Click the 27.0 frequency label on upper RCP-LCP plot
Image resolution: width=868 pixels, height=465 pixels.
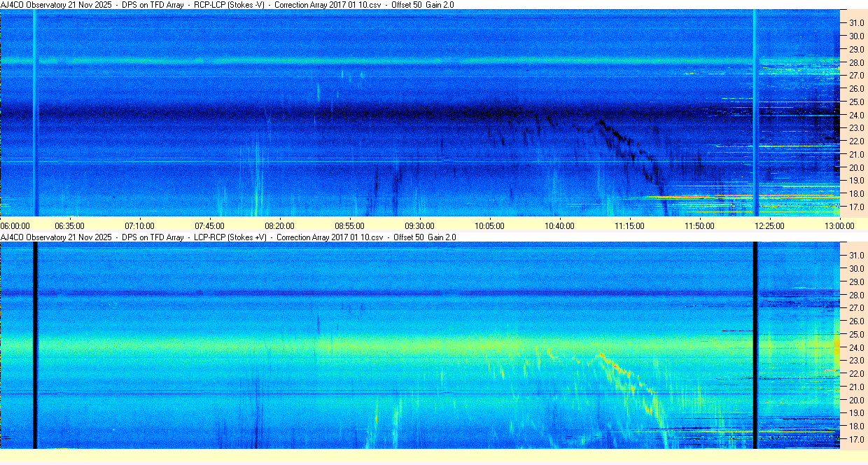857,75
